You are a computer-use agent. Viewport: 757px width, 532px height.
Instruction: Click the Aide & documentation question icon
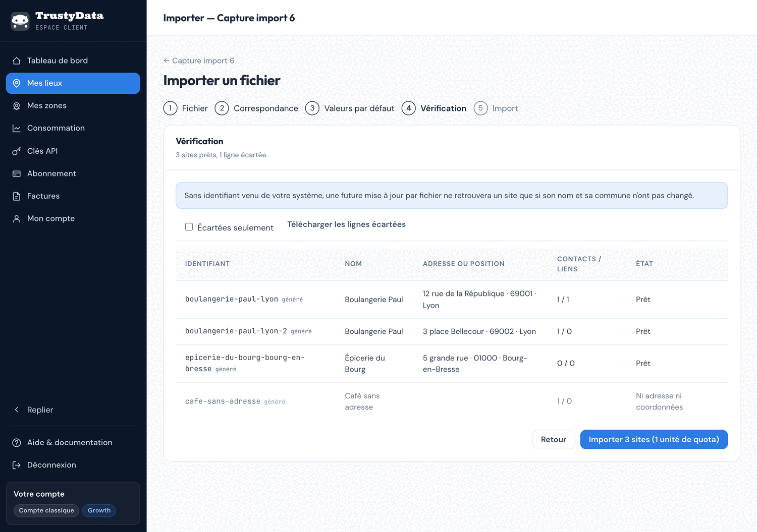pyautogui.click(x=17, y=442)
